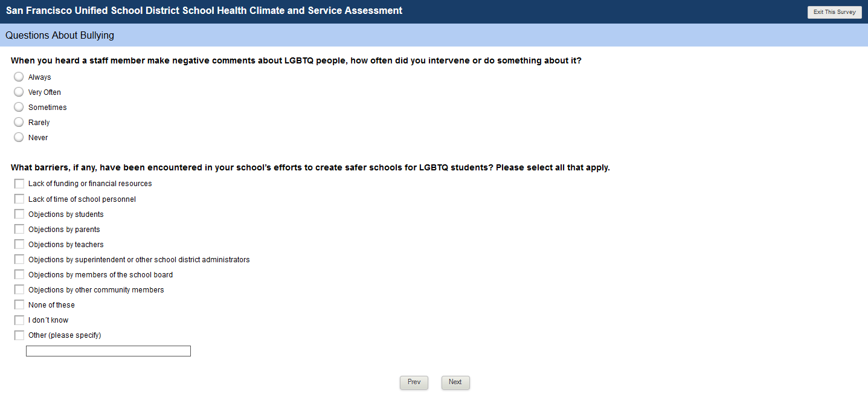The image size is (868, 403).
Task: Select 'Never' radio button
Action: coord(19,137)
